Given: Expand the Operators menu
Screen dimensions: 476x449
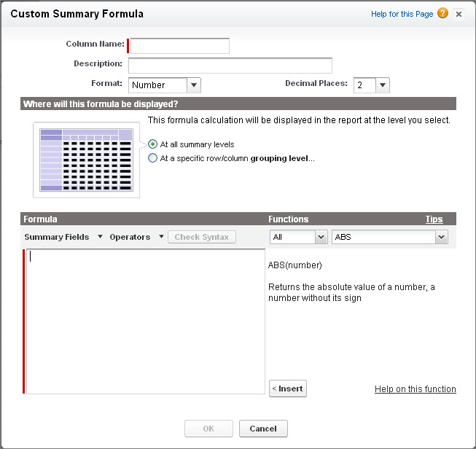Looking at the screenshot, I should [136, 237].
